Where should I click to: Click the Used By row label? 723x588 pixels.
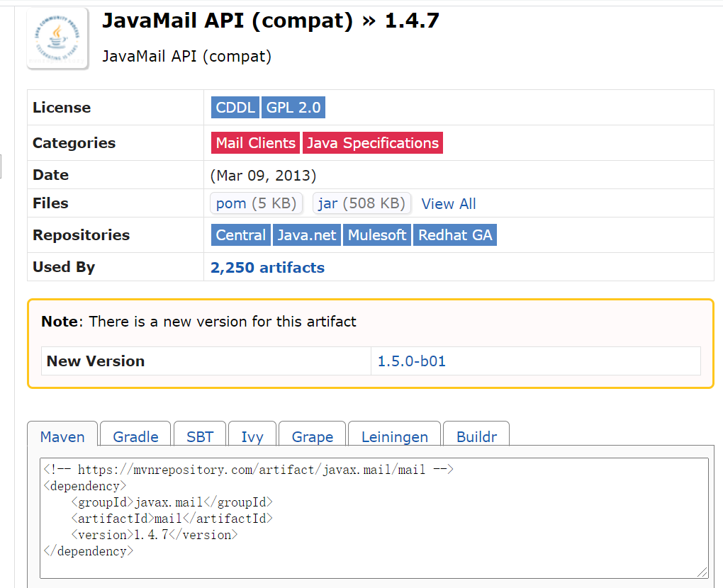tap(64, 267)
